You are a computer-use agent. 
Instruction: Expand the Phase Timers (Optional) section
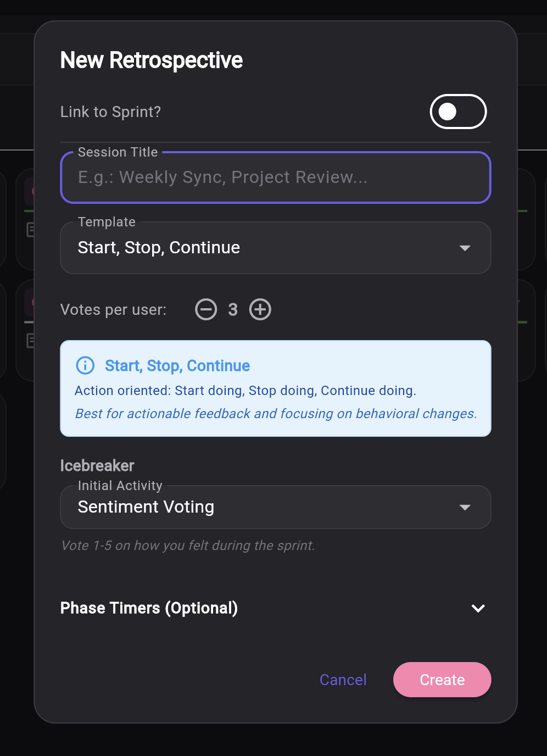(x=275, y=608)
